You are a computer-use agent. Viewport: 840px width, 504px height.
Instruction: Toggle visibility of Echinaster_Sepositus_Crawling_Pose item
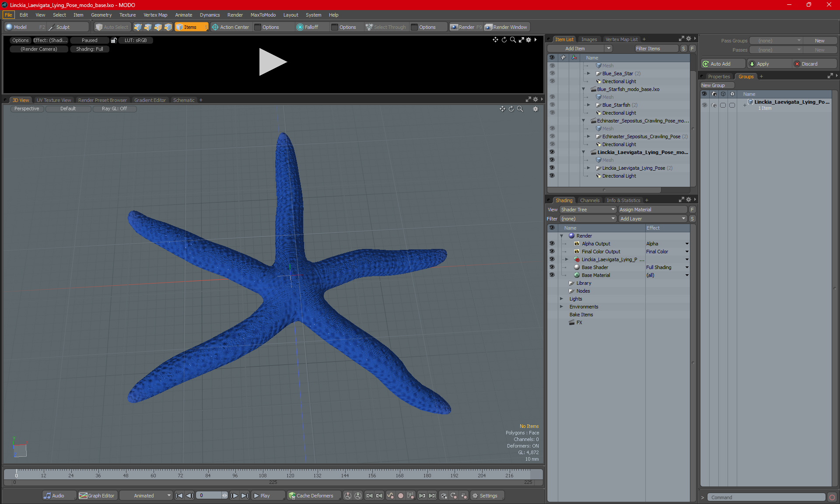(x=552, y=136)
